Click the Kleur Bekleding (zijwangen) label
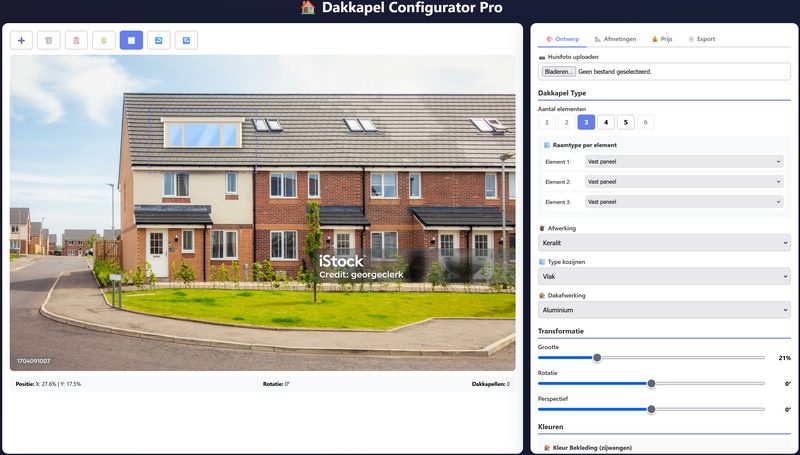 coord(592,448)
